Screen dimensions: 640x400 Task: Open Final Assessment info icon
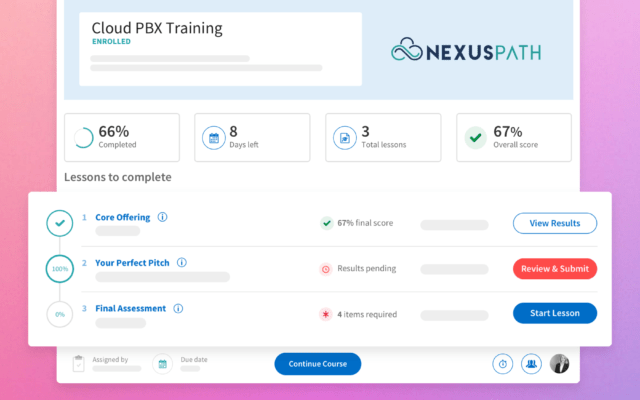coord(178,308)
